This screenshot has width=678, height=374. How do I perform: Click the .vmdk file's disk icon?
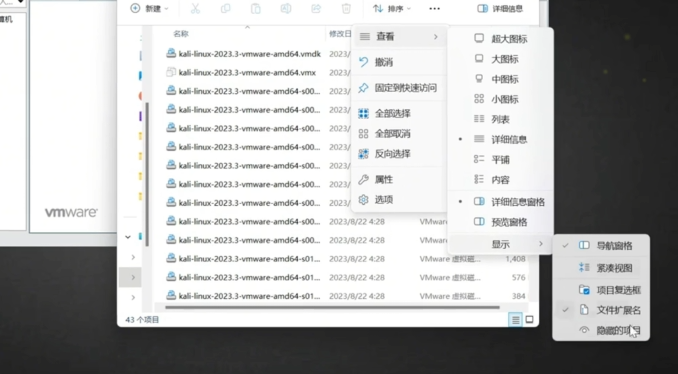click(171, 54)
